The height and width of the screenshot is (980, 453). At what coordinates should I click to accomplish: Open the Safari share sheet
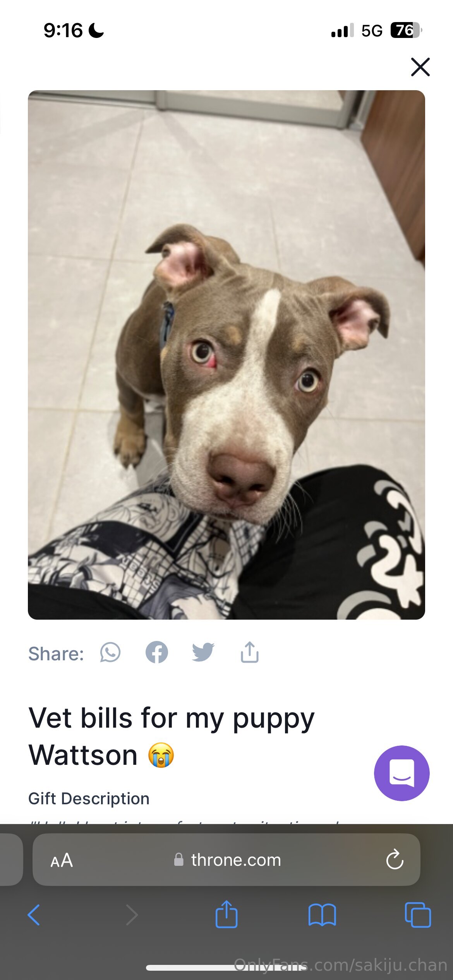226,914
